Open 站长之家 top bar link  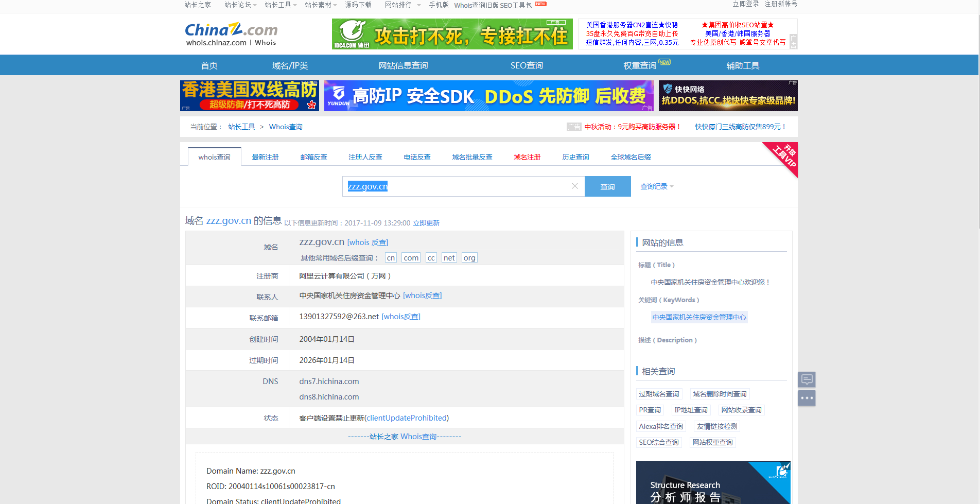[198, 5]
